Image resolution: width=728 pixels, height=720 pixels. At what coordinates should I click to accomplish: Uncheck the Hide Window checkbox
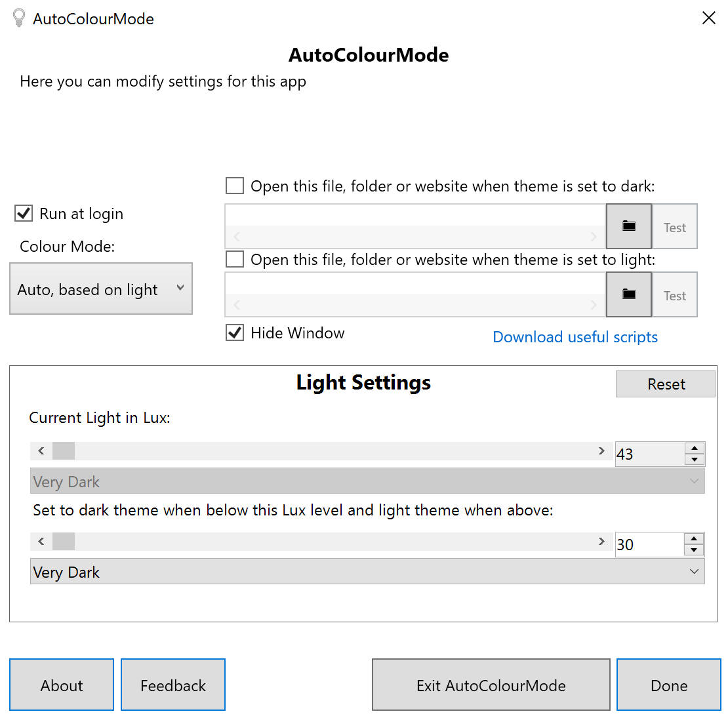pyautogui.click(x=235, y=333)
